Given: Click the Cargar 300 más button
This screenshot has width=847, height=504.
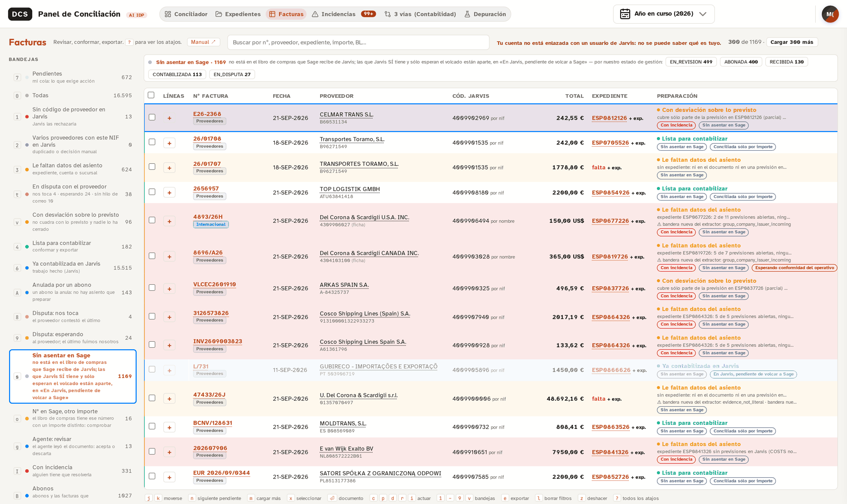Looking at the screenshot, I should [x=792, y=42].
